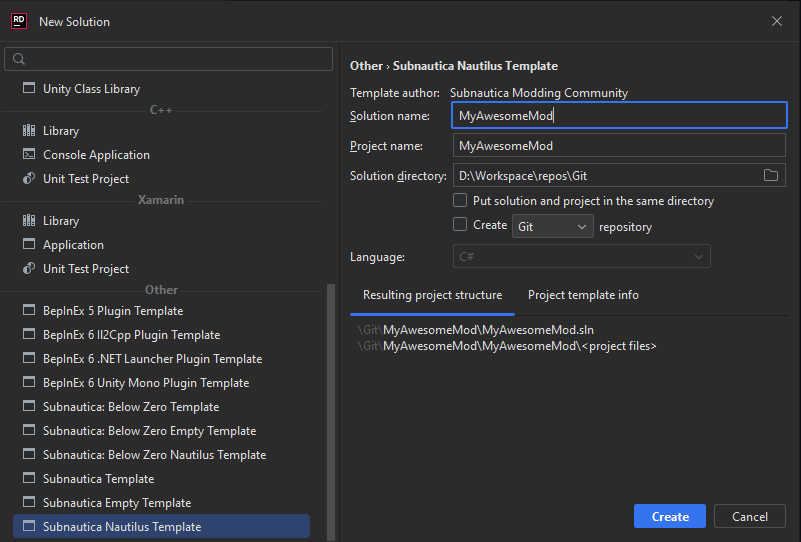
Task: Toggle the Create repository checkbox
Action: click(461, 225)
